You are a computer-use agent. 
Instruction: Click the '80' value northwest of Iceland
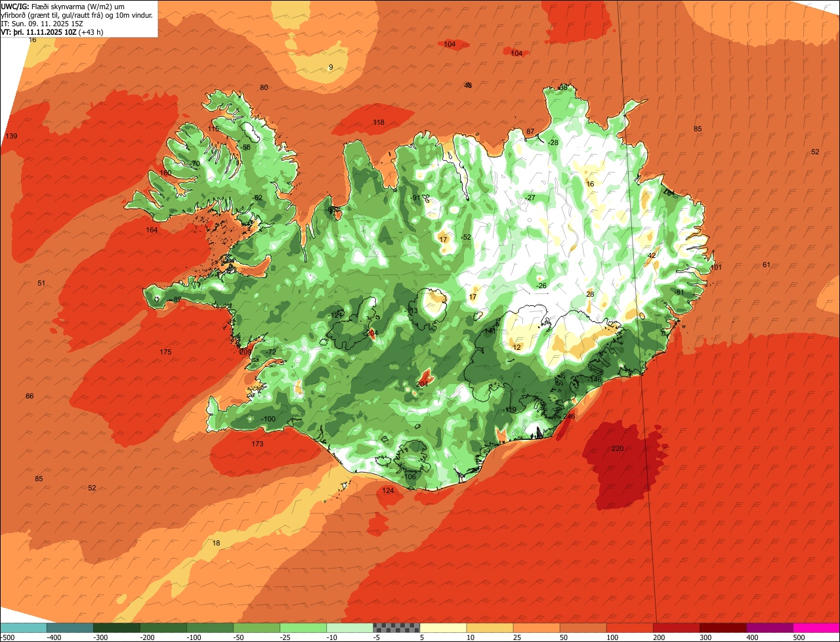coord(264,87)
